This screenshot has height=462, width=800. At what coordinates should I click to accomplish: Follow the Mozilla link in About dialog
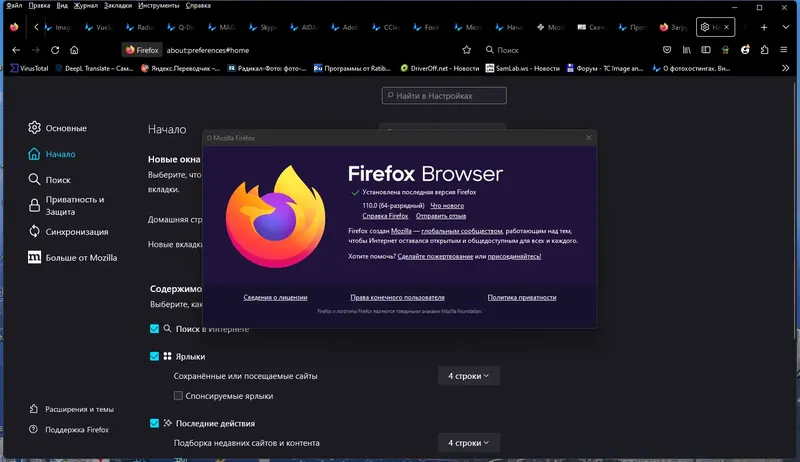point(401,231)
